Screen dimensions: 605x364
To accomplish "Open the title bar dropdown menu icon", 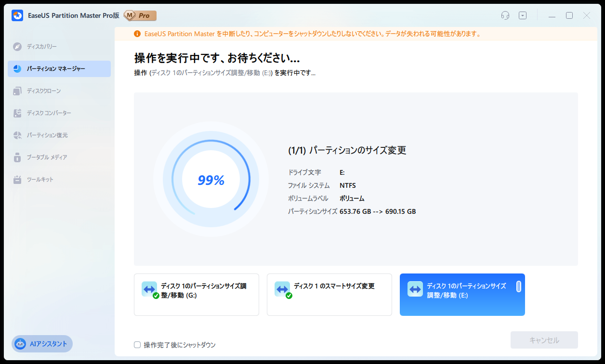I will click(x=523, y=15).
